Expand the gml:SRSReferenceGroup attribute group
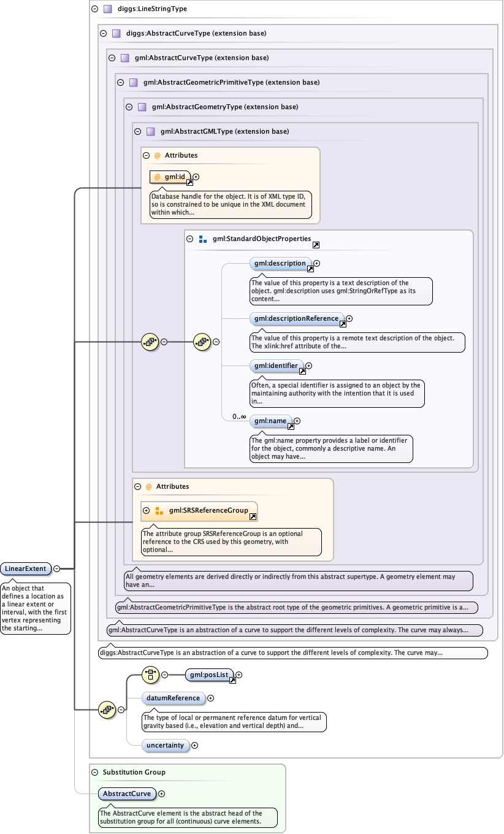 click(x=146, y=510)
